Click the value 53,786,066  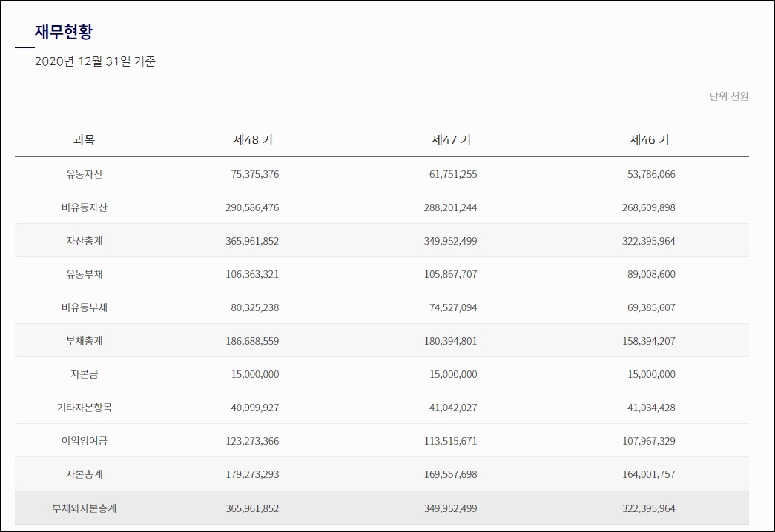pos(651,174)
